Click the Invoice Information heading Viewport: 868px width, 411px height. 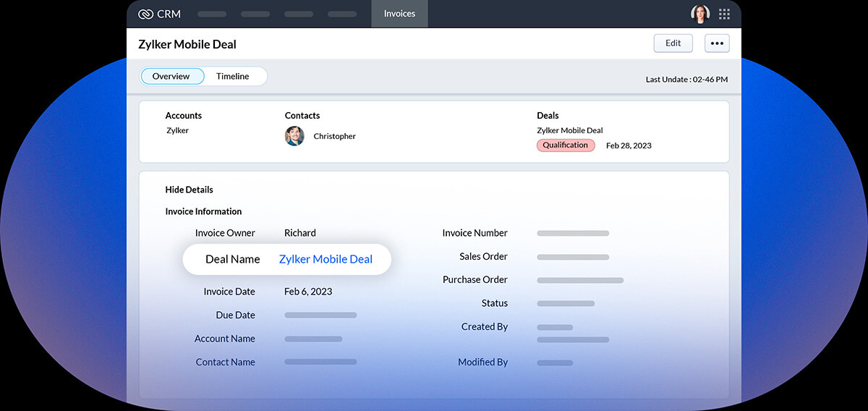click(203, 212)
